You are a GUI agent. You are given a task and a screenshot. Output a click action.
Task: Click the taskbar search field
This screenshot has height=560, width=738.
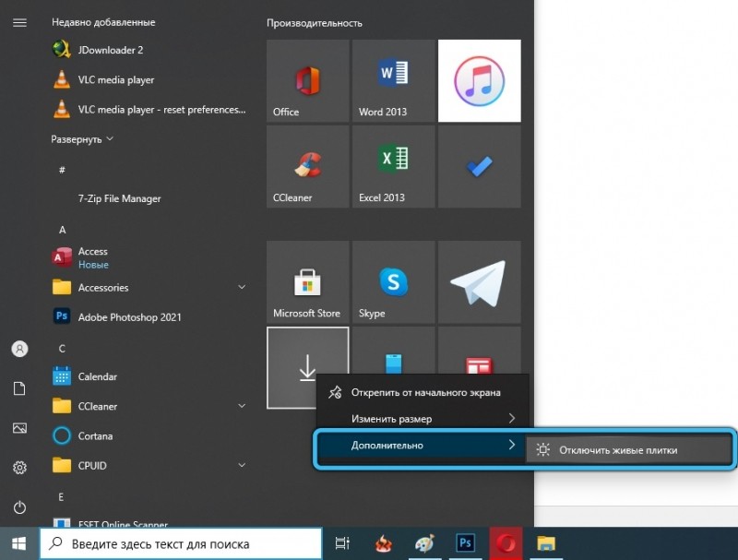click(181, 544)
